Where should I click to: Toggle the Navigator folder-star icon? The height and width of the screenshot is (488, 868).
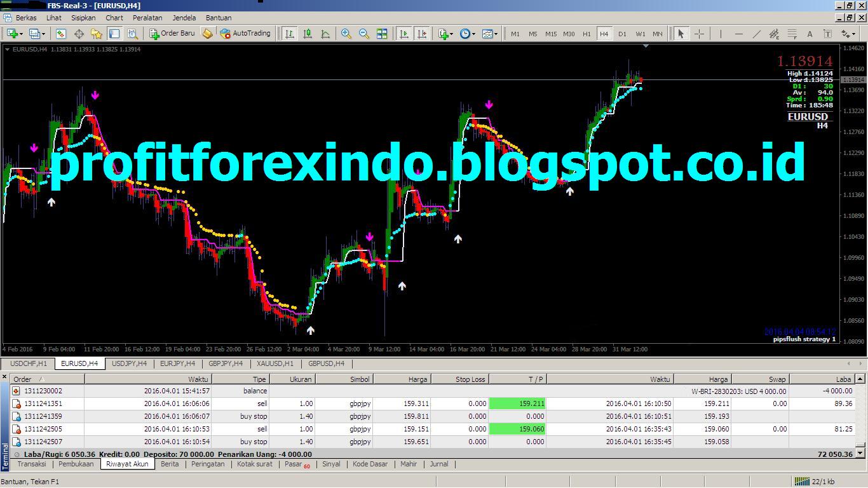tap(97, 34)
